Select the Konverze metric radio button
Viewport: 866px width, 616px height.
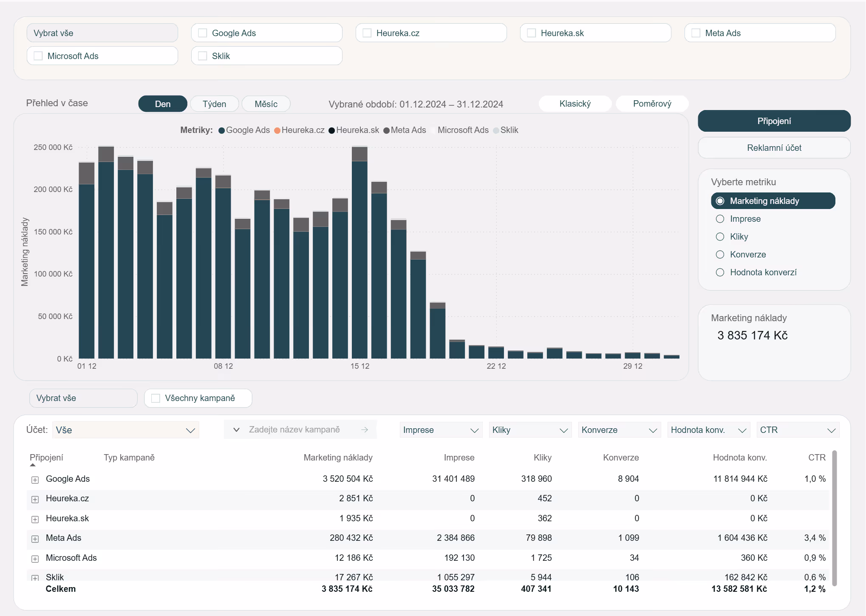(x=720, y=254)
